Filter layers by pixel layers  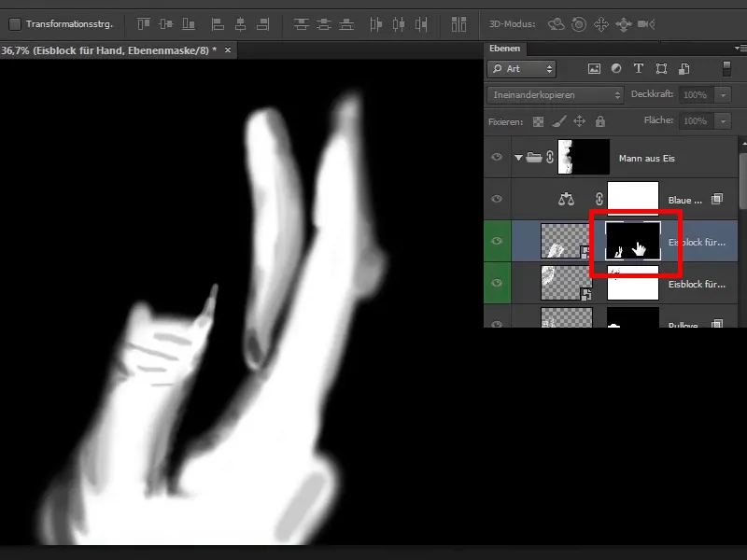(594, 68)
